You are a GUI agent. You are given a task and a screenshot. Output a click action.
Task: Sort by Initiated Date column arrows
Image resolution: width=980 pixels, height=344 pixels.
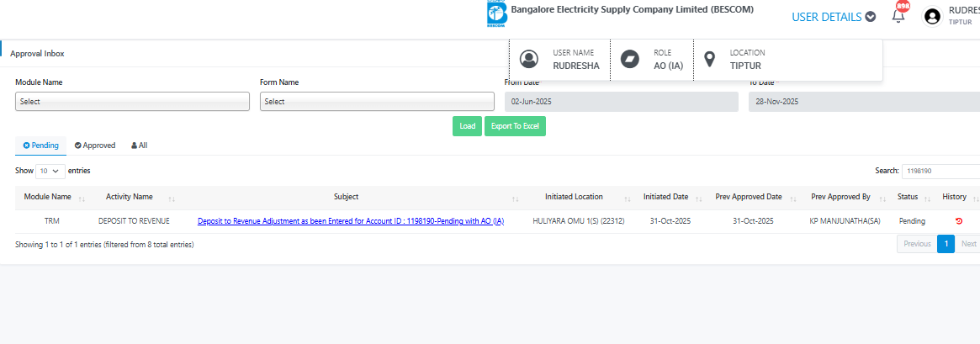click(699, 198)
